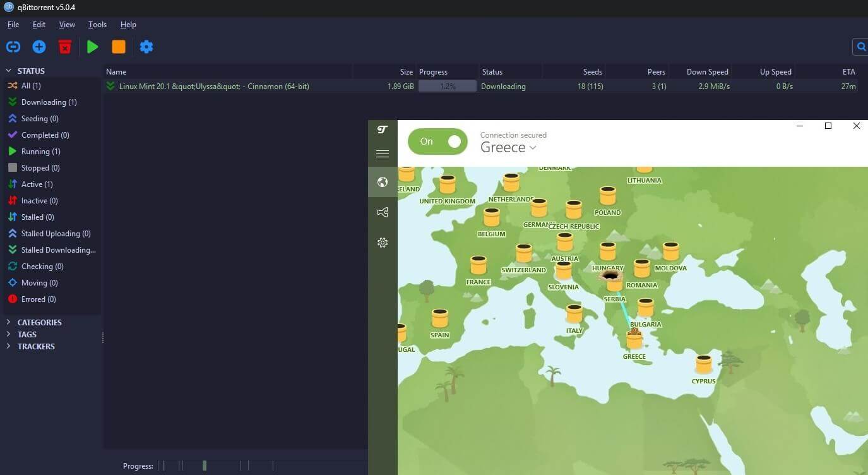Sort torrents by Name column header

tap(116, 72)
